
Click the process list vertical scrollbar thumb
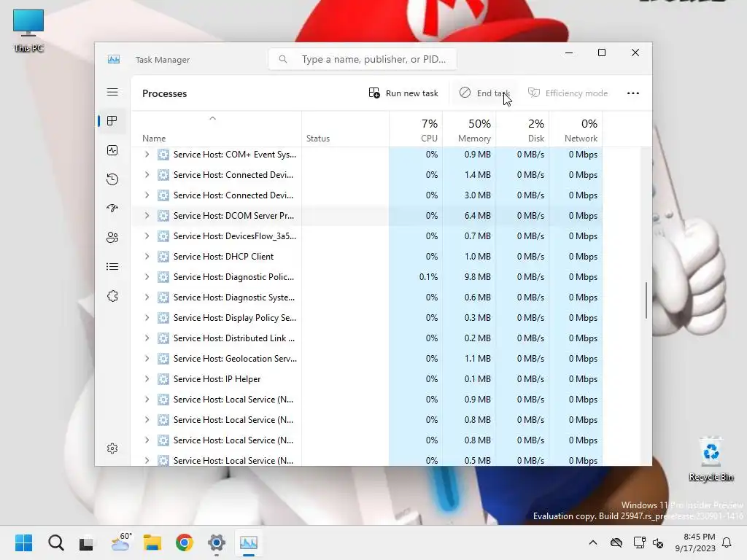[646, 300]
